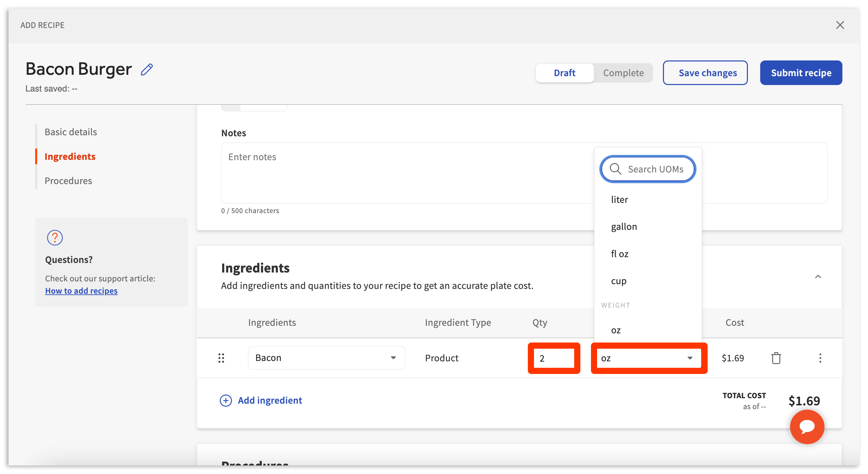
Task: Jump to the Procedures section
Action: [68, 181]
